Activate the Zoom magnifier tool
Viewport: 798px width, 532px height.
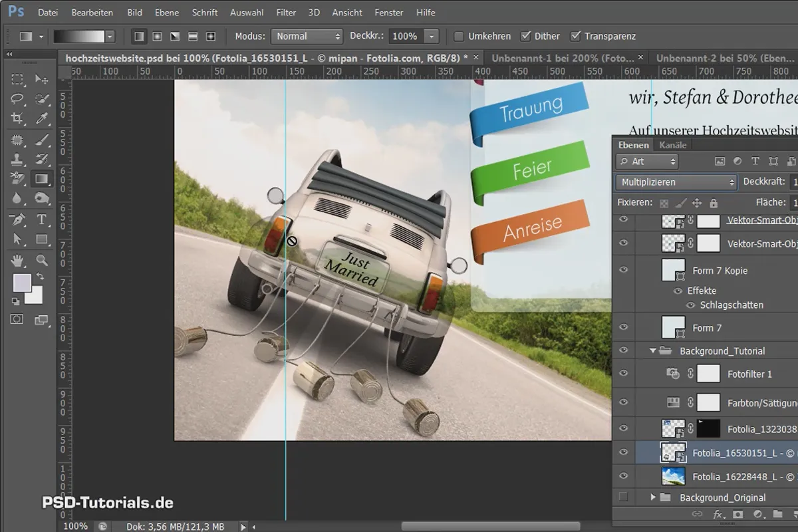41,260
